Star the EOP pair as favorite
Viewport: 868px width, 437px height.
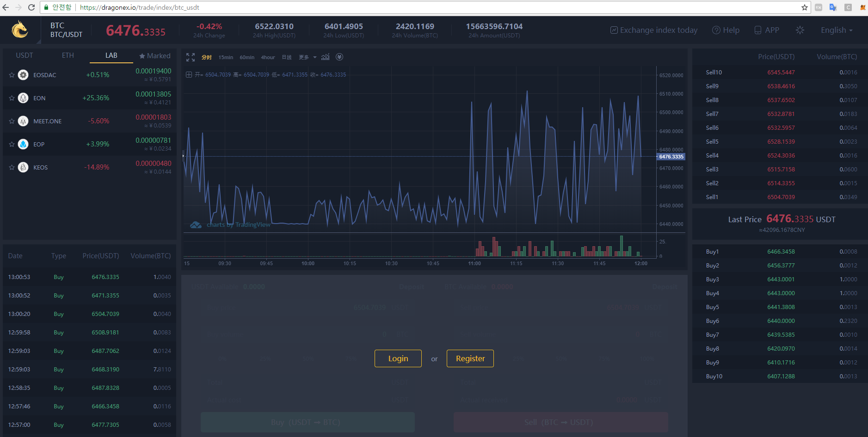[x=12, y=144]
